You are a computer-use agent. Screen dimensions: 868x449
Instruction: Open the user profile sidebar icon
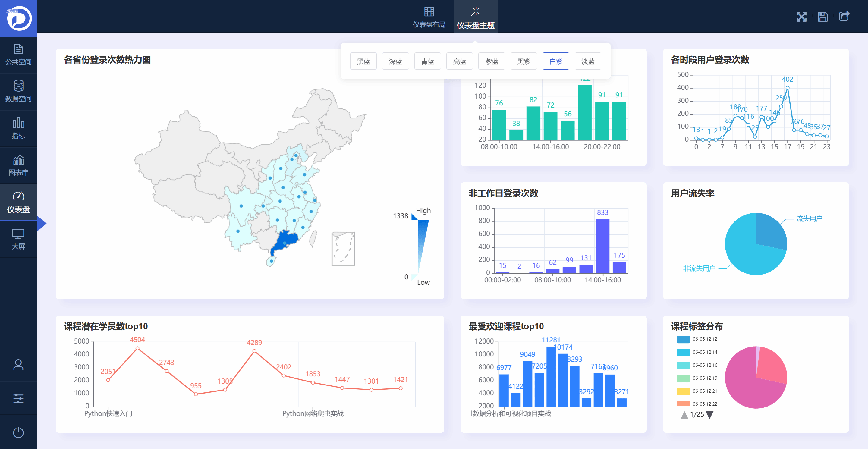click(18, 364)
